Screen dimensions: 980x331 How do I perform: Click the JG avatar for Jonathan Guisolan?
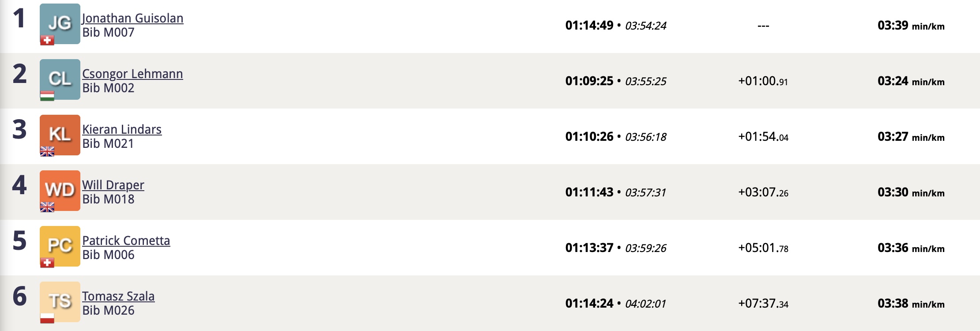pyautogui.click(x=60, y=24)
